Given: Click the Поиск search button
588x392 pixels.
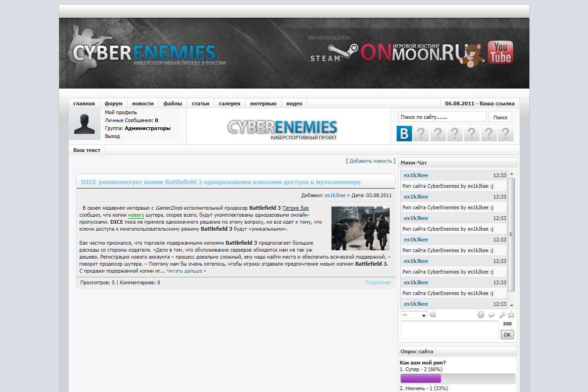Looking at the screenshot, I should point(500,117).
